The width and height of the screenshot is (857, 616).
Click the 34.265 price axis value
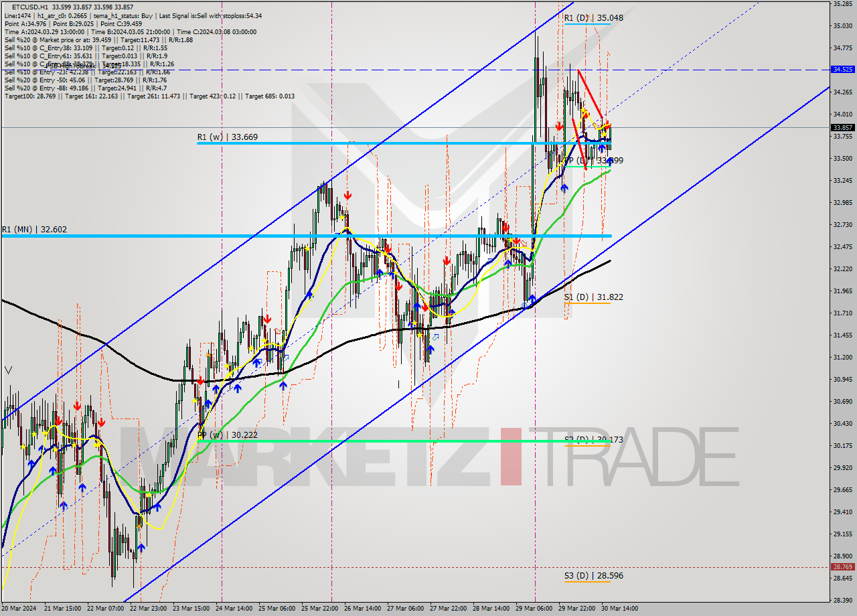[x=842, y=92]
